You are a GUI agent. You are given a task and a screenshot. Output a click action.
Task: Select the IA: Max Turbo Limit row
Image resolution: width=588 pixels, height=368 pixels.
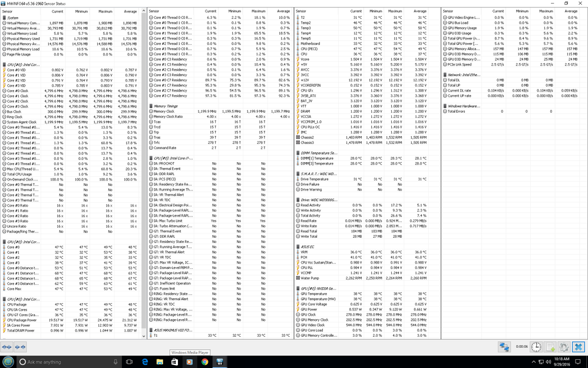220,221
